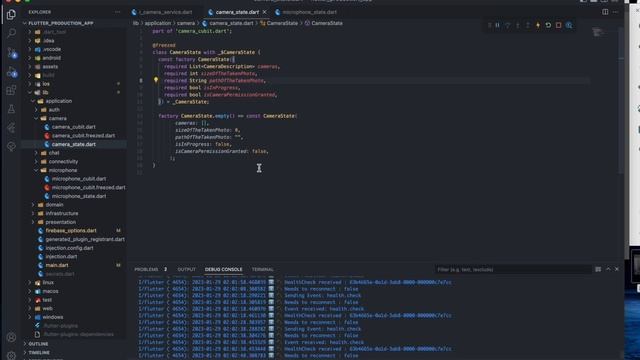This screenshot has height=360, width=640.
Task: Open injection.config.dart in the file tree
Action: (x=69, y=248)
